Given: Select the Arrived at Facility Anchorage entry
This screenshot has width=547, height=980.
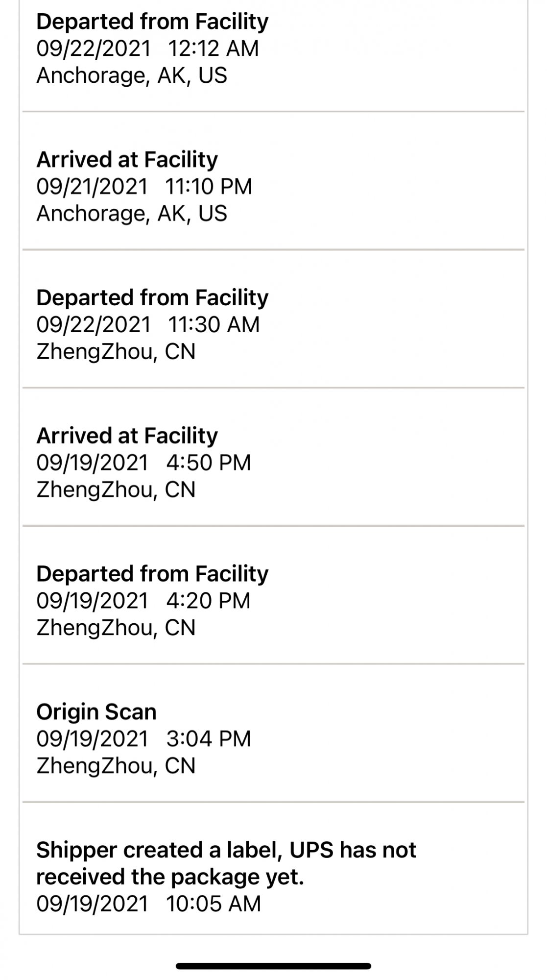Looking at the screenshot, I should pos(273,181).
